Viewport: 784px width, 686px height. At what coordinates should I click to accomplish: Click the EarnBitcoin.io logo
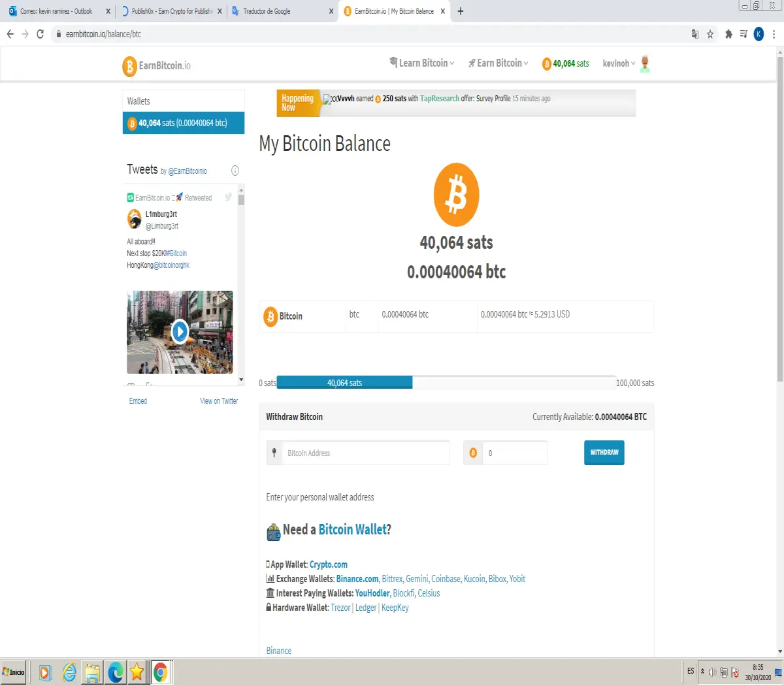[x=156, y=65]
